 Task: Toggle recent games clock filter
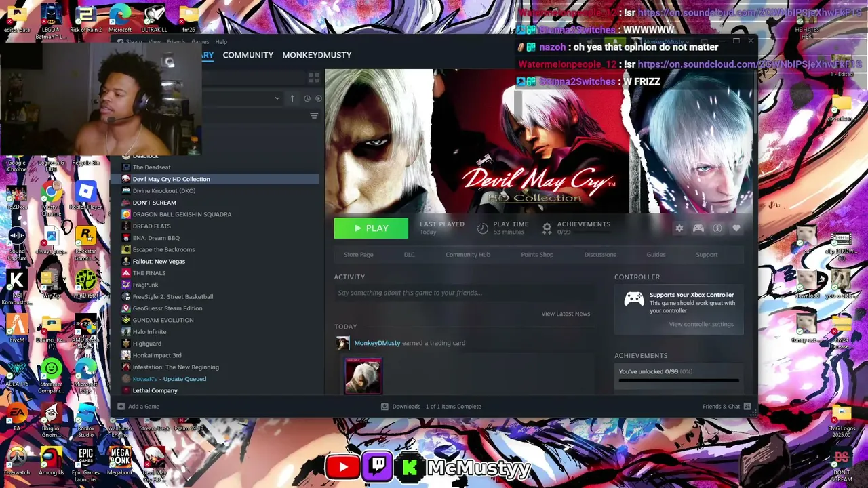click(307, 98)
